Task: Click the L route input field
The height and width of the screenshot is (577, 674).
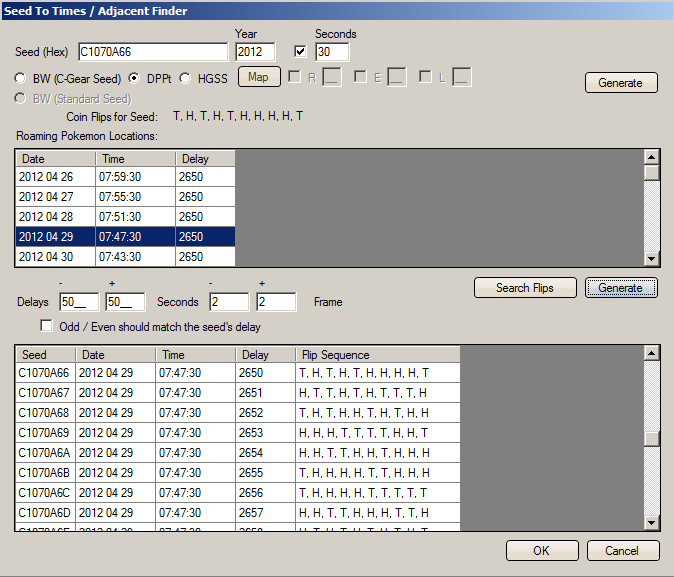Action: point(462,77)
